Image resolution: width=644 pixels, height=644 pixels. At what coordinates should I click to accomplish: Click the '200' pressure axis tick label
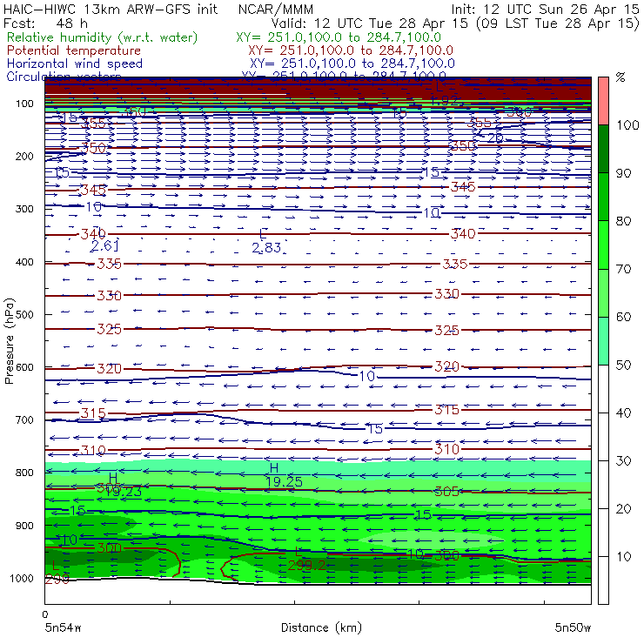pyautogui.click(x=24, y=156)
